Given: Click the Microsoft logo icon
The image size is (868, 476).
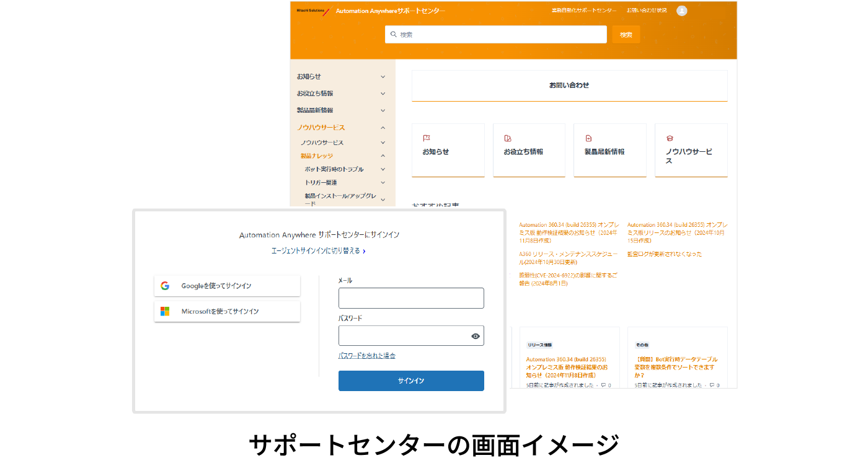Looking at the screenshot, I should point(165,311).
